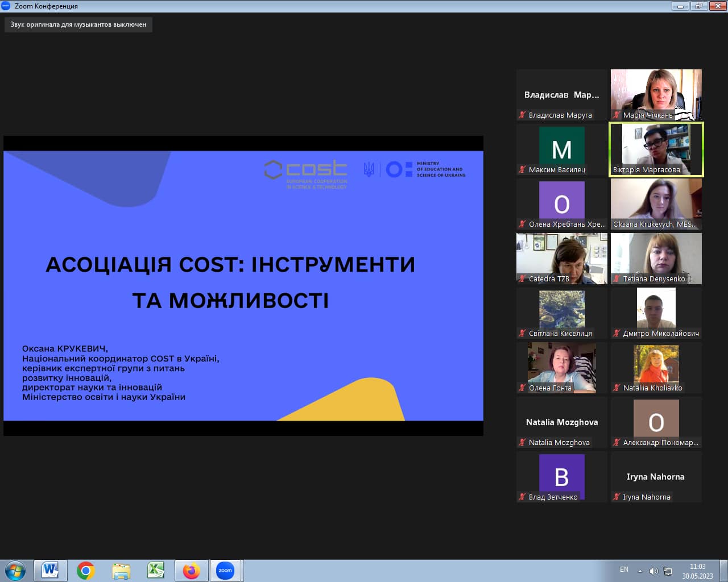The image size is (728, 582).
Task: Click the Show desktop strip at taskbar end
Action: tap(723, 570)
